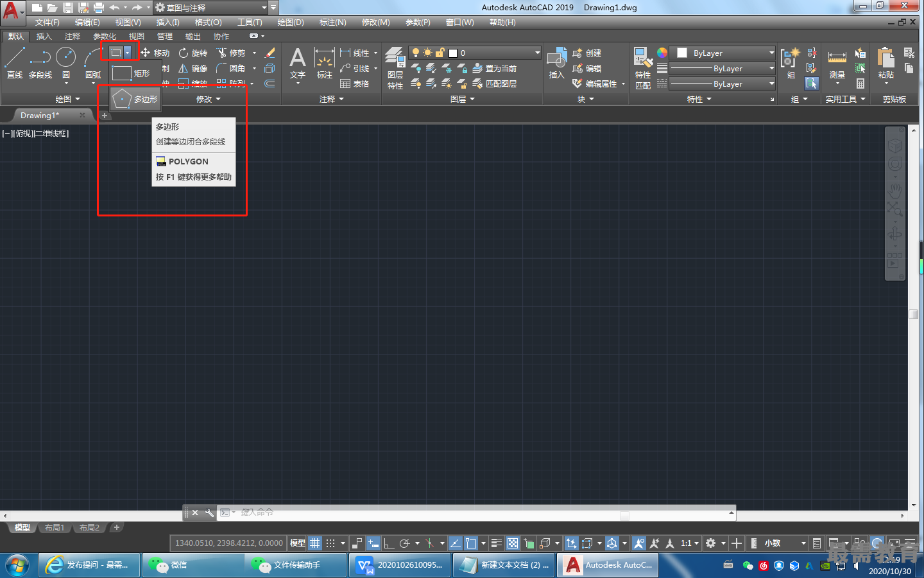Click the Mirror (镜像) tool
The height and width of the screenshot is (578, 924).
point(193,68)
